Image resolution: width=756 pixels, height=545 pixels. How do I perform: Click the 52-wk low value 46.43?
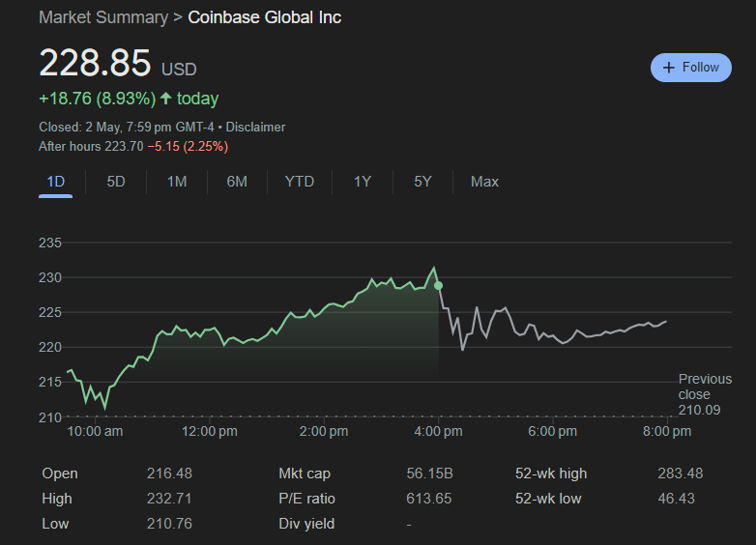click(x=677, y=499)
